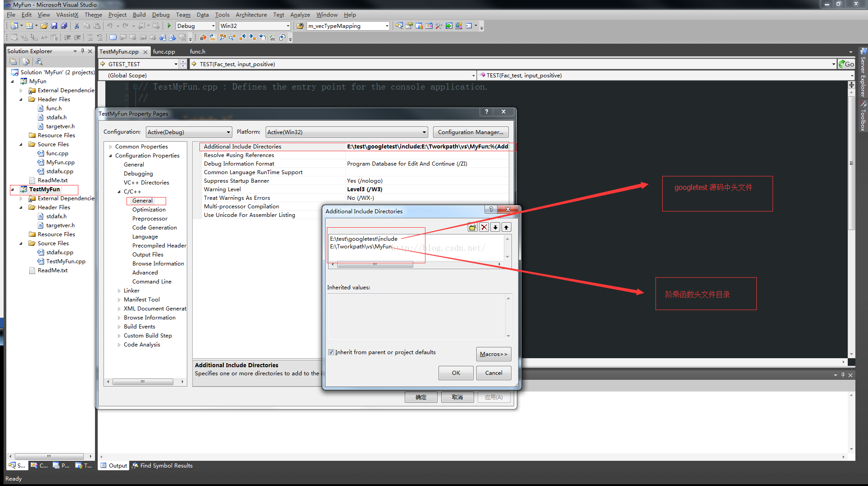Click Show All Files in Solution Explorer

(x=26, y=62)
